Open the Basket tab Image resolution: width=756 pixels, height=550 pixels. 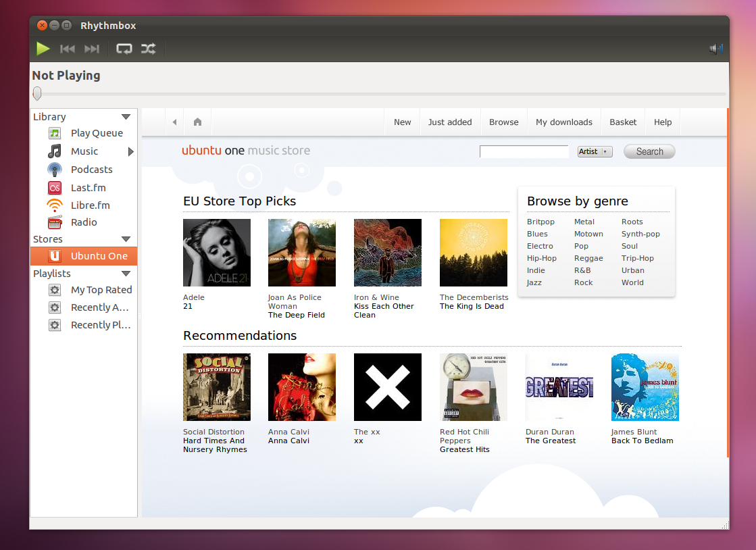point(623,122)
